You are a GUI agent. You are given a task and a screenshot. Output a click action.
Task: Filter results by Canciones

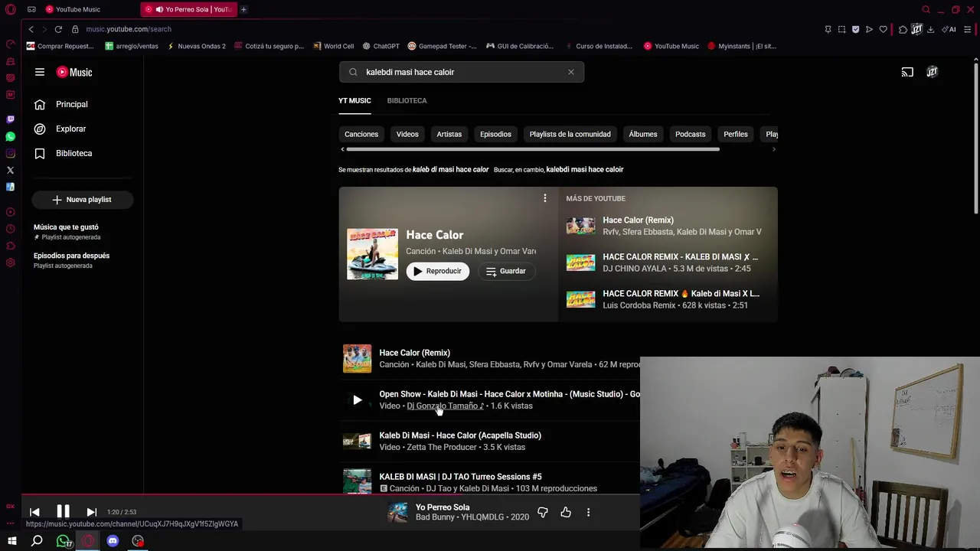tap(361, 134)
